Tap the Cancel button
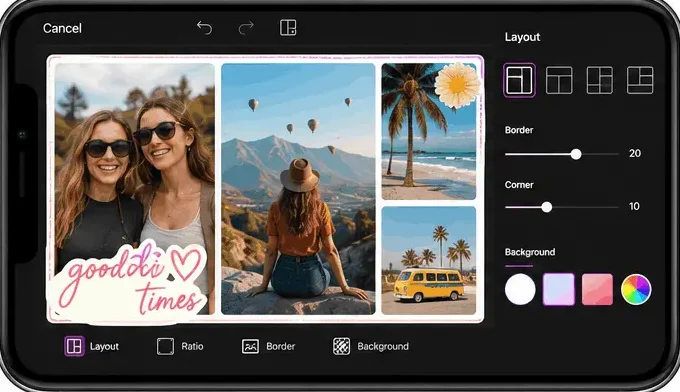 point(62,29)
